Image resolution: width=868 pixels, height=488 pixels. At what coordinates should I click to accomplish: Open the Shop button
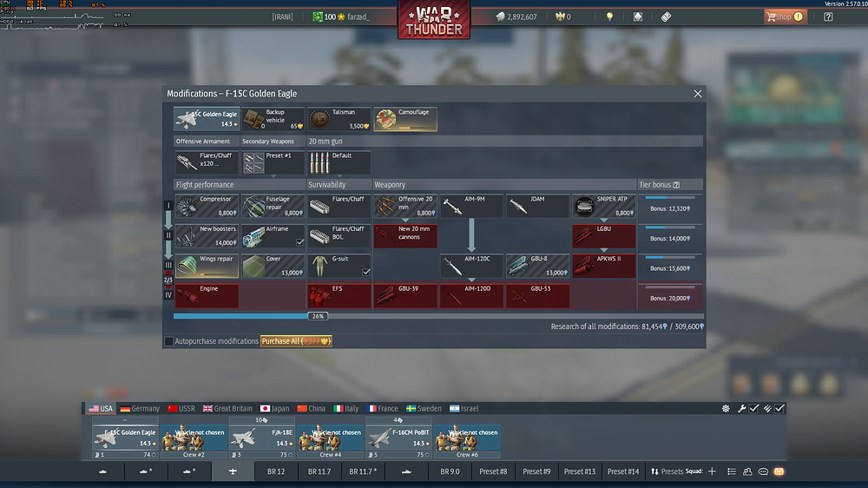[x=785, y=16]
